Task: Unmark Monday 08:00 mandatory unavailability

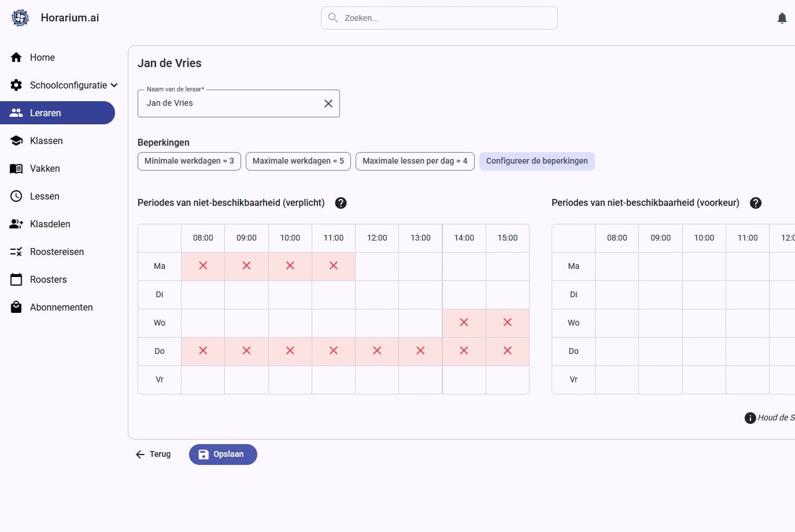Action: tap(203, 266)
